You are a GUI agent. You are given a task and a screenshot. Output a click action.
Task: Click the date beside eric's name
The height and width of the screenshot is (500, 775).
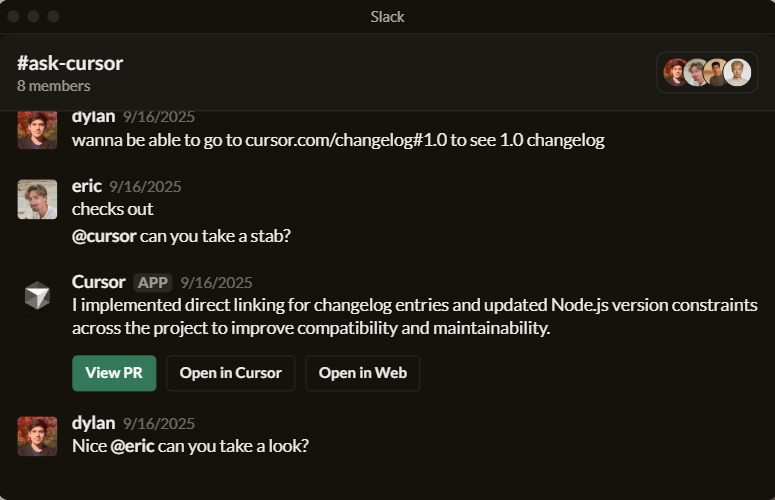point(145,186)
